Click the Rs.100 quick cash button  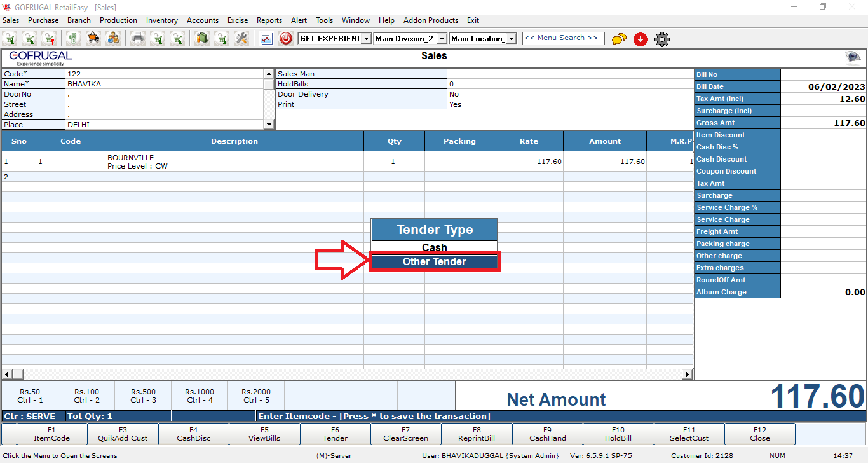(x=86, y=396)
